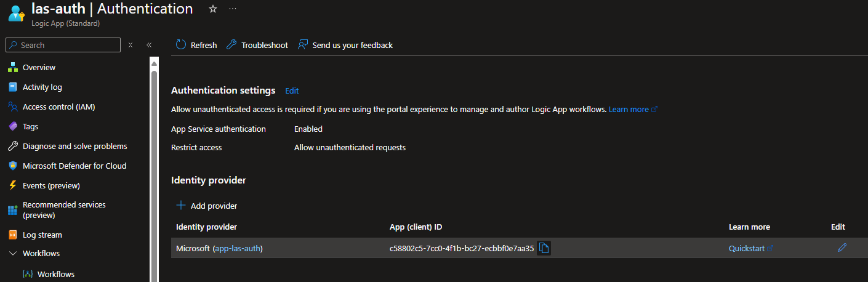Viewport: 868px width, 282px height.
Task: Edit the Microsoft provider with pencil icon
Action: tap(842, 248)
